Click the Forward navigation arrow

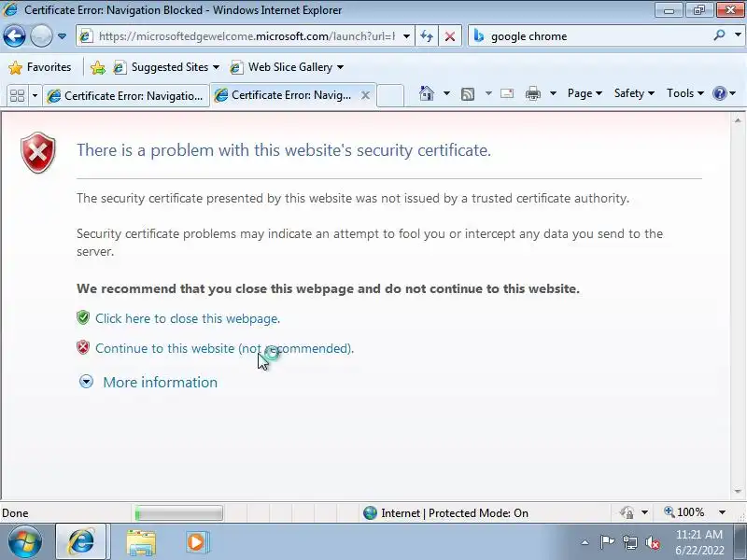click(41, 36)
